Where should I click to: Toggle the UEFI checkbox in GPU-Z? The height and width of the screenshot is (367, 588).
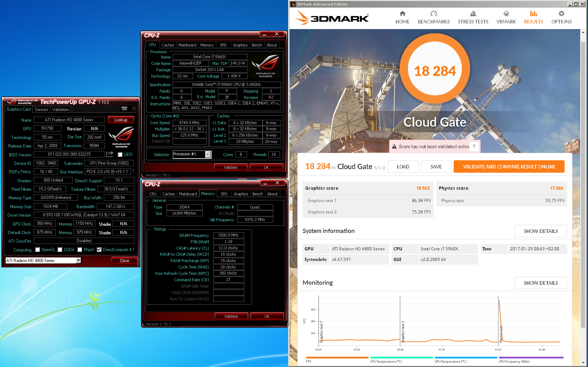[x=120, y=155]
